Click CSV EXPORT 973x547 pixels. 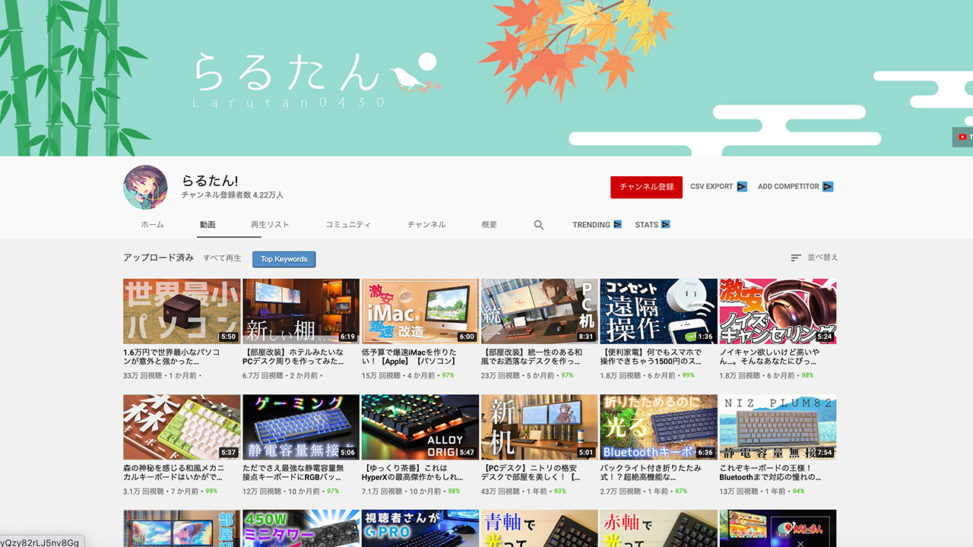tap(711, 186)
